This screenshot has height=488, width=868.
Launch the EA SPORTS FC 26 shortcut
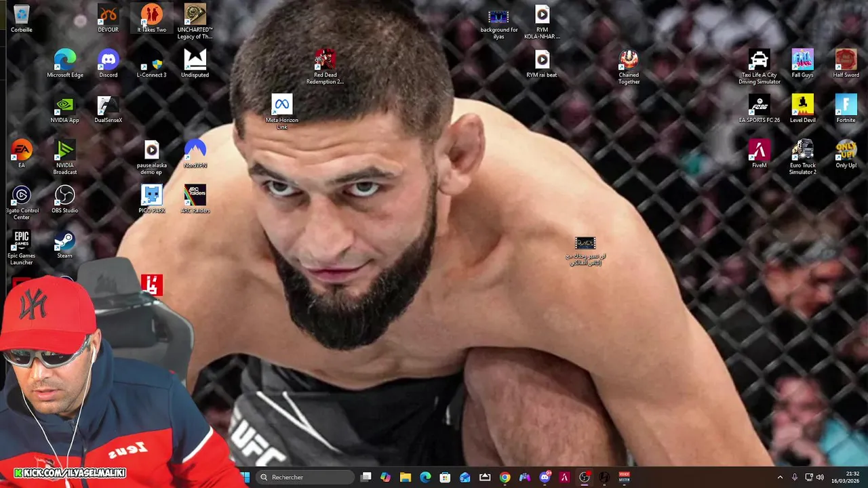pos(759,109)
